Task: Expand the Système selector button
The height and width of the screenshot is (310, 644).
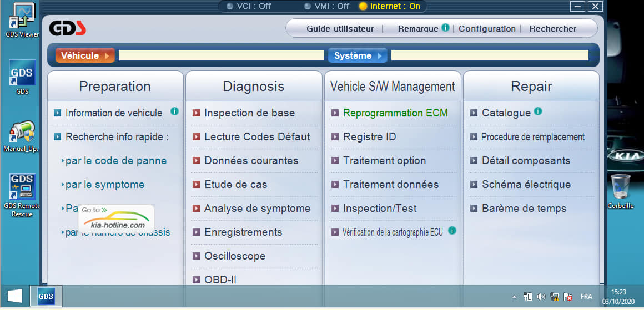Action: tap(358, 55)
